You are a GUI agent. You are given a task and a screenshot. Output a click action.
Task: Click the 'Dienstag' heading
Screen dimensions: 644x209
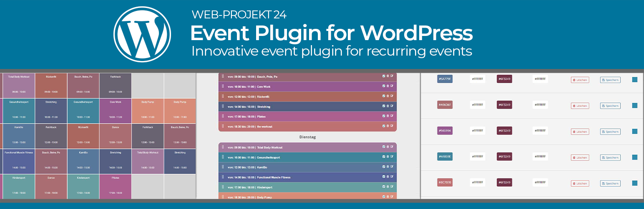coord(308,137)
